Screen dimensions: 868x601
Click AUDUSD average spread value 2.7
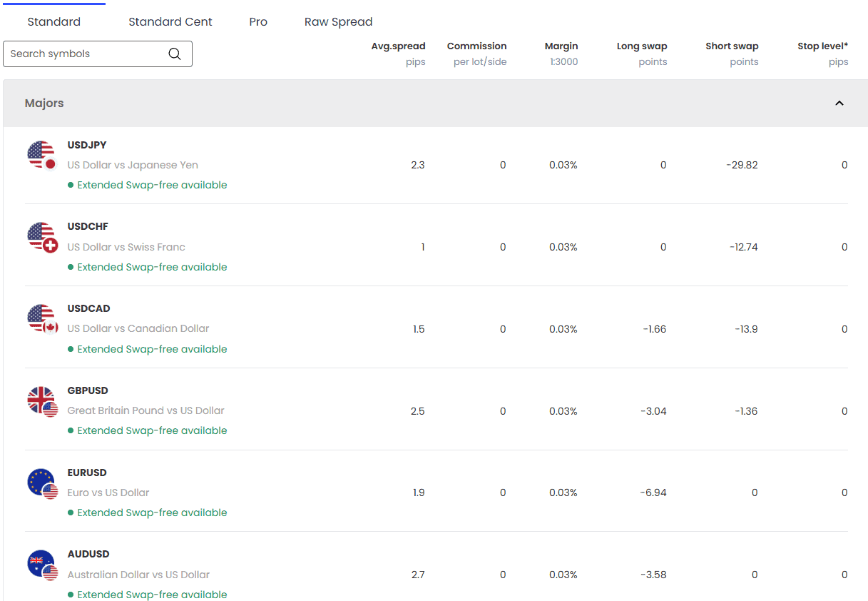418,575
